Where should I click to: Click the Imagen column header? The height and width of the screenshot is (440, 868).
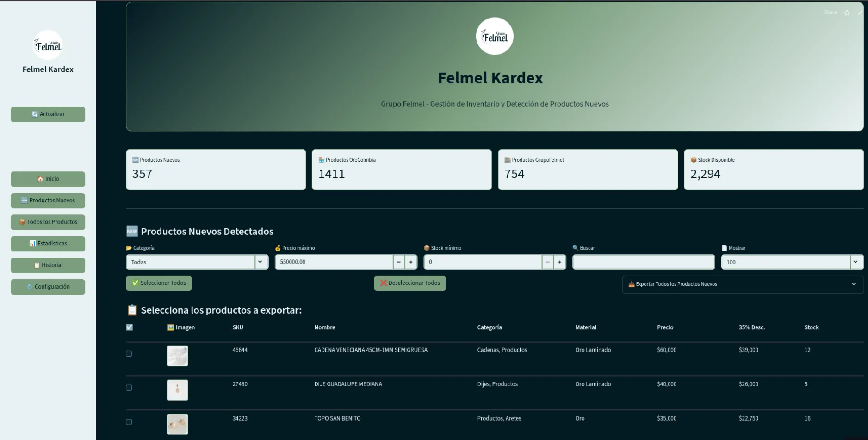[x=181, y=327]
